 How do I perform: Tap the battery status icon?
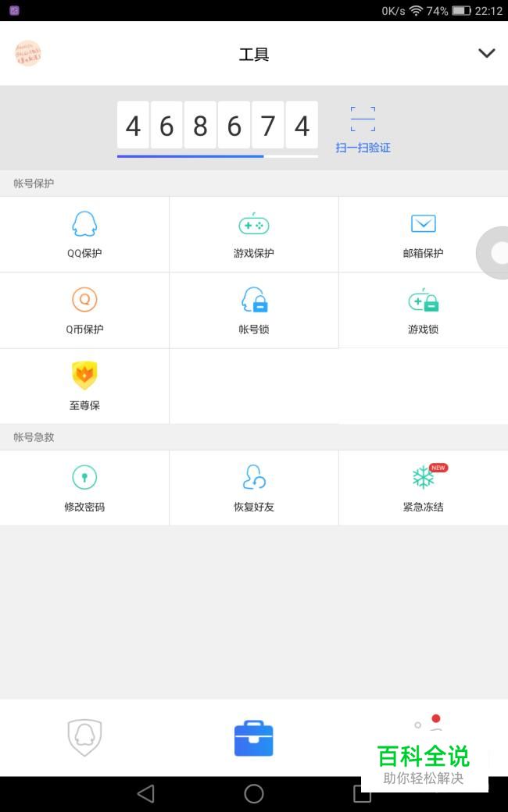tap(461, 10)
